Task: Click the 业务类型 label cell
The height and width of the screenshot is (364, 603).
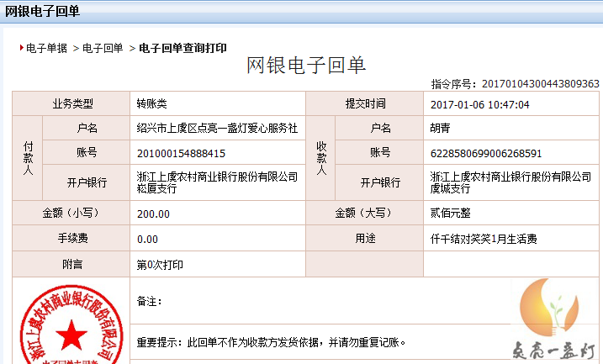Action: (71, 103)
